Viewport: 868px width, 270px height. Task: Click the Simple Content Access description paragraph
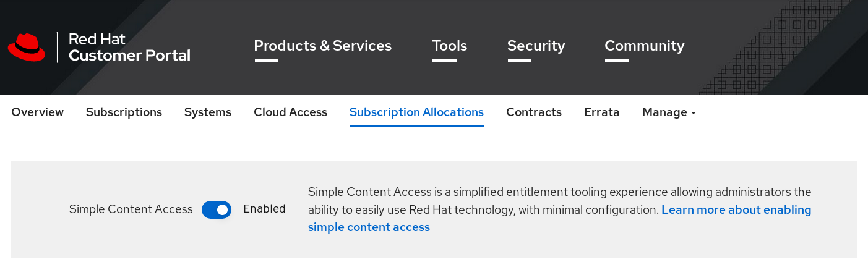(483, 192)
